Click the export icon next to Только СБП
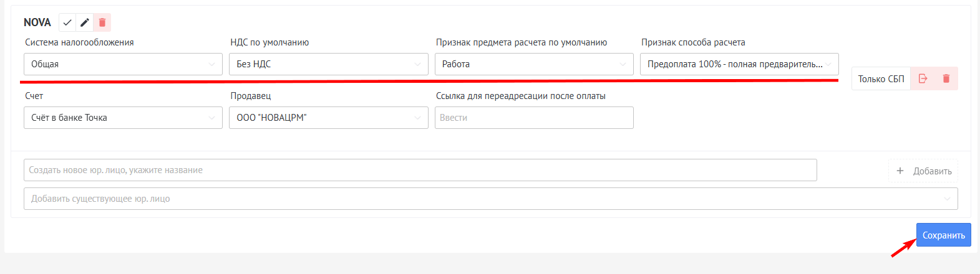This screenshot has height=274, width=980. [x=923, y=78]
